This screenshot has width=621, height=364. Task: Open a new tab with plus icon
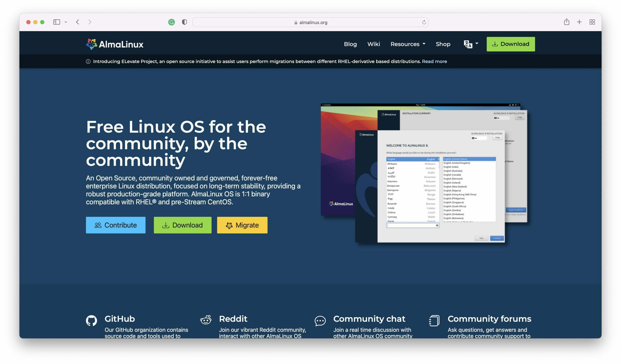pos(579,22)
